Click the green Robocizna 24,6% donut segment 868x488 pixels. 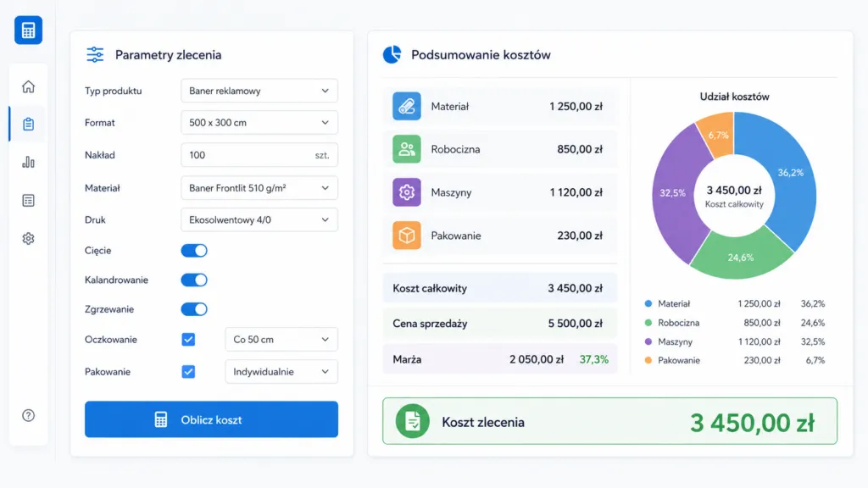741,257
